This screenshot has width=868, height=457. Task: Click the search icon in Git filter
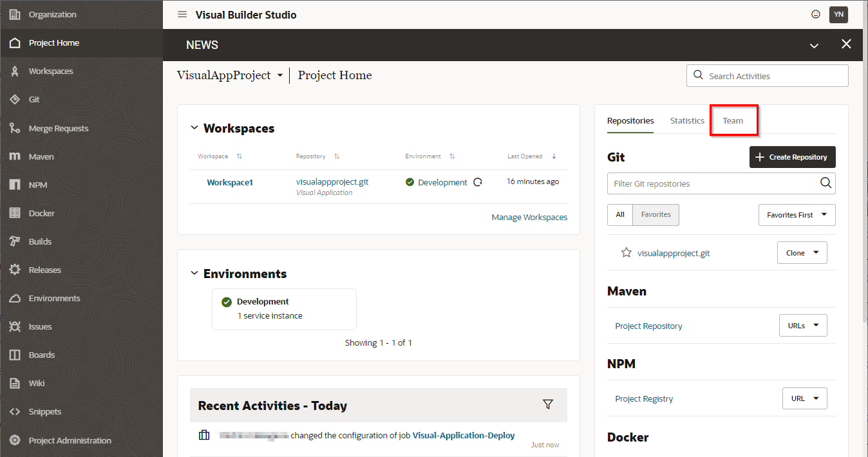pyautogui.click(x=826, y=183)
